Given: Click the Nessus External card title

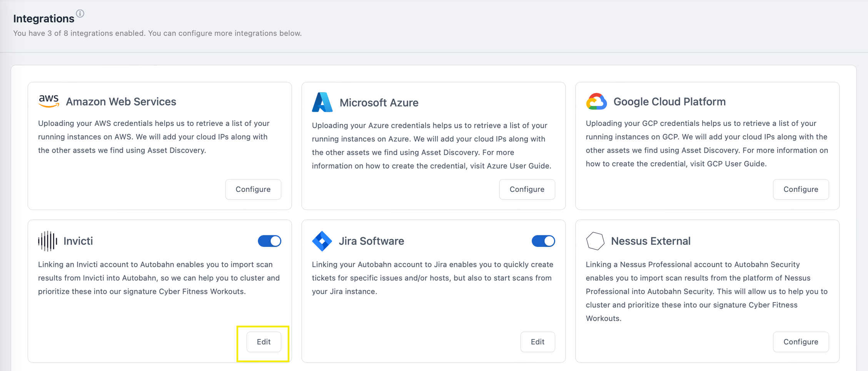Looking at the screenshot, I should click(x=651, y=241).
